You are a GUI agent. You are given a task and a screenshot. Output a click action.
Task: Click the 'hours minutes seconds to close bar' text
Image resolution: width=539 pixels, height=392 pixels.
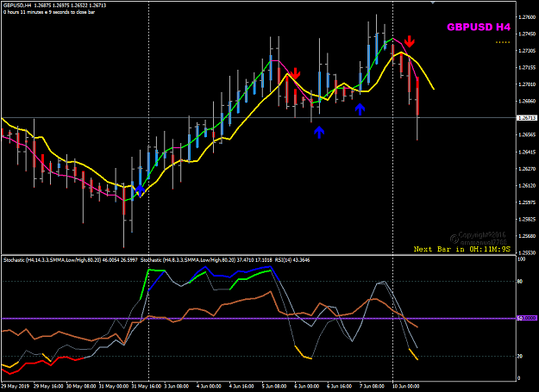[49, 12]
